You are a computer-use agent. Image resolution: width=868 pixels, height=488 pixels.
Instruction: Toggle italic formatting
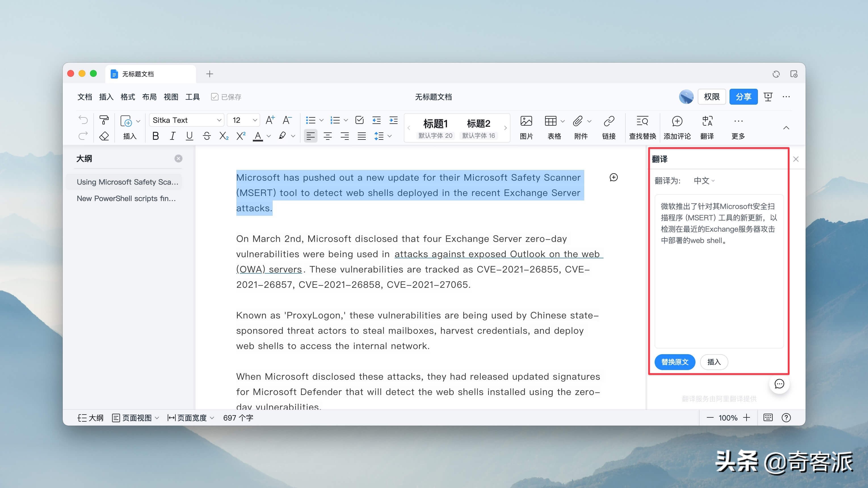173,136
